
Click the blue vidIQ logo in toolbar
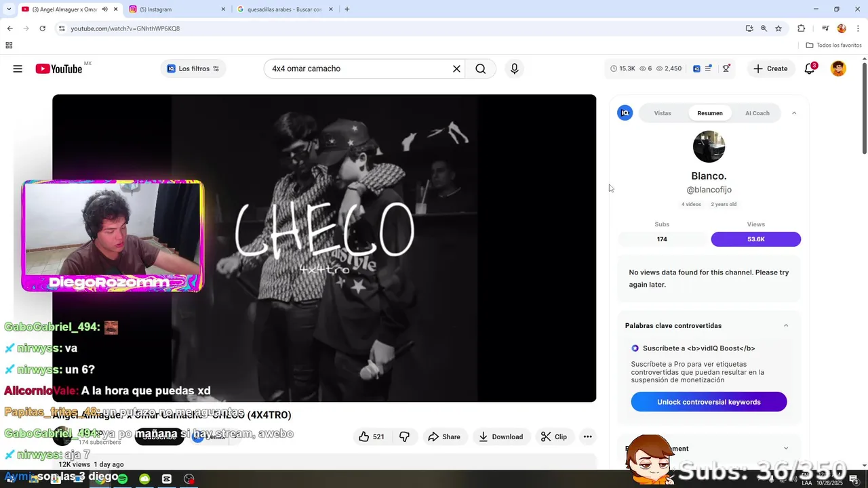coord(696,68)
